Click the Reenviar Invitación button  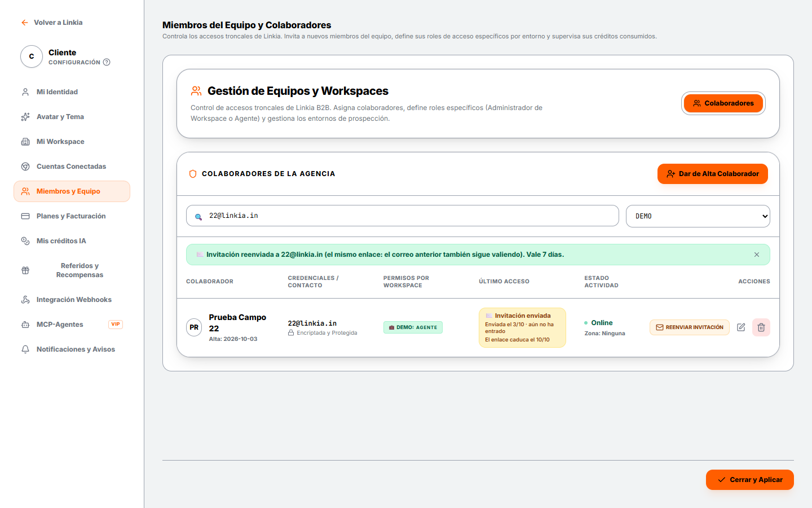690,327
